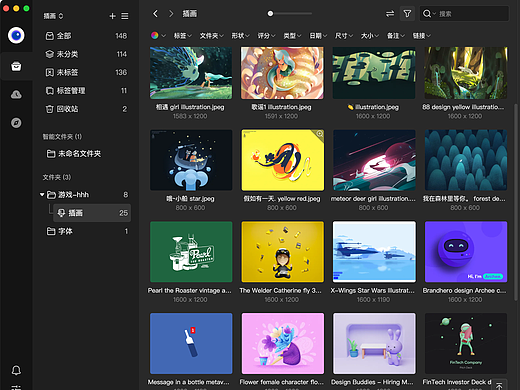Open the cloud sync sidebar icon

16,95
